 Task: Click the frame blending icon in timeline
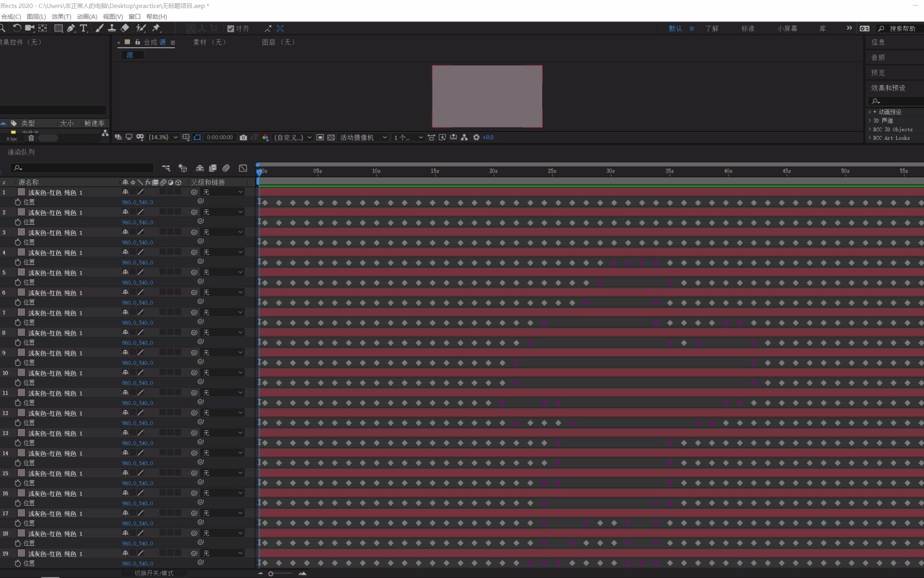coord(213,168)
